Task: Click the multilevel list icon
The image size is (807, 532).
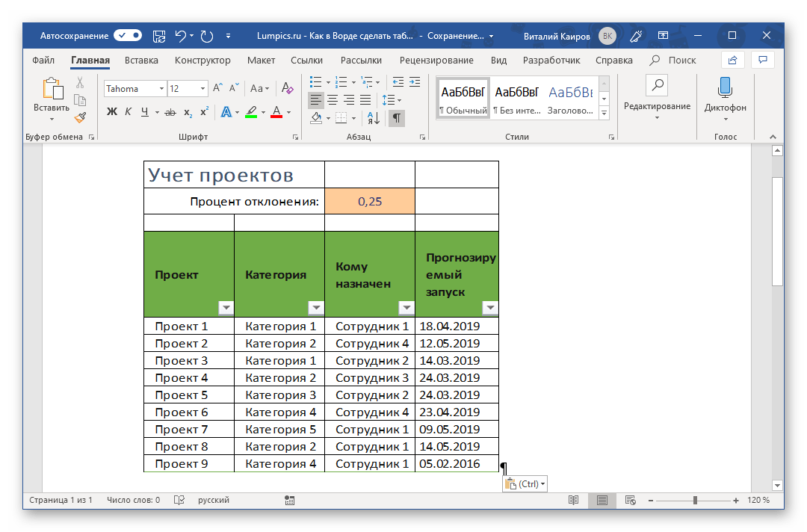Action: coord(366,81)
